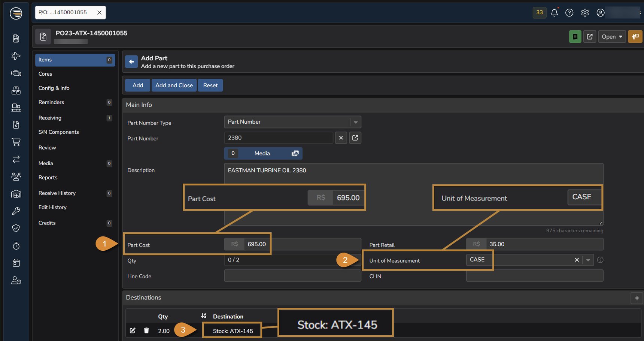
Task: Close the P/O 1450001055 tab
Action: click(x=99, y=13)
